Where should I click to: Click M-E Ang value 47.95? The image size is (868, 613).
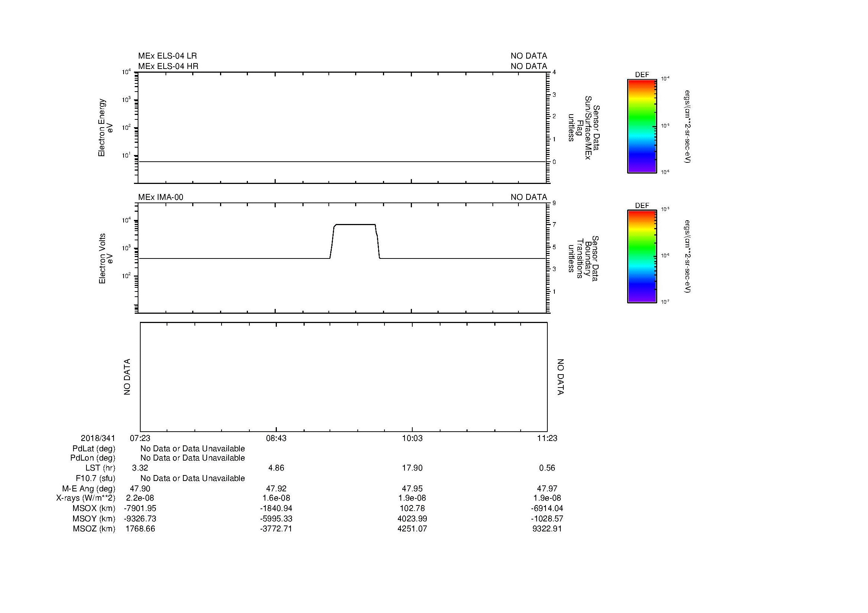click(412, 489)
